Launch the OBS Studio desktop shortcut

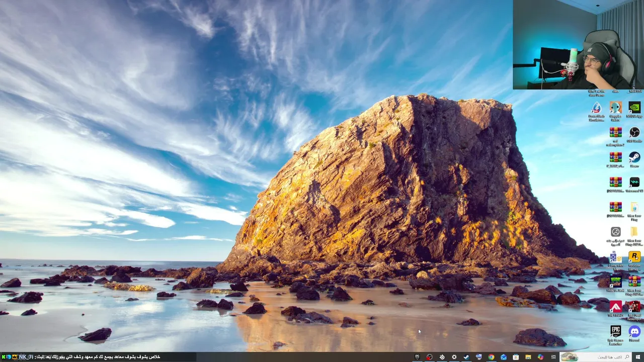click(634, 134)
